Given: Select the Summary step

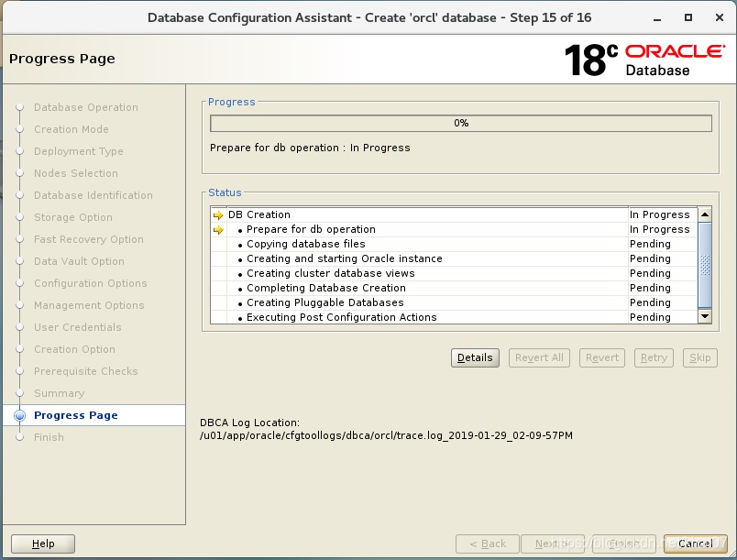Looking at the screenshot, I should pos(60,393).
